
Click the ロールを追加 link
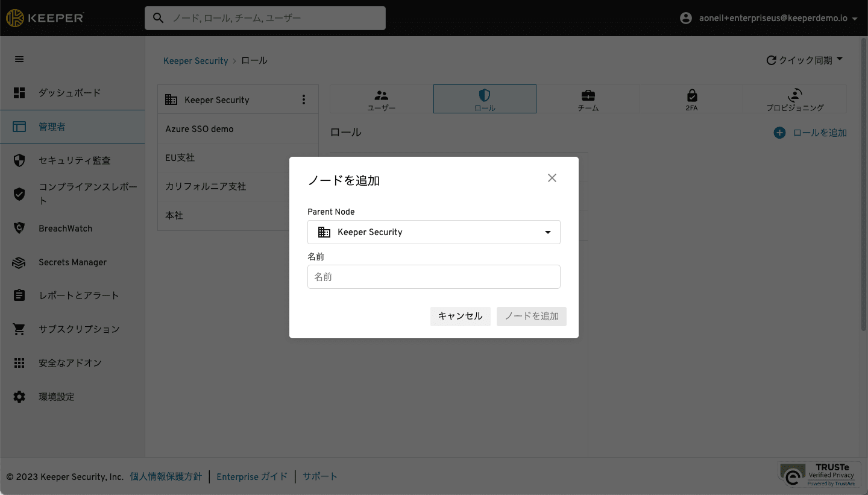(x=811, y=133)
